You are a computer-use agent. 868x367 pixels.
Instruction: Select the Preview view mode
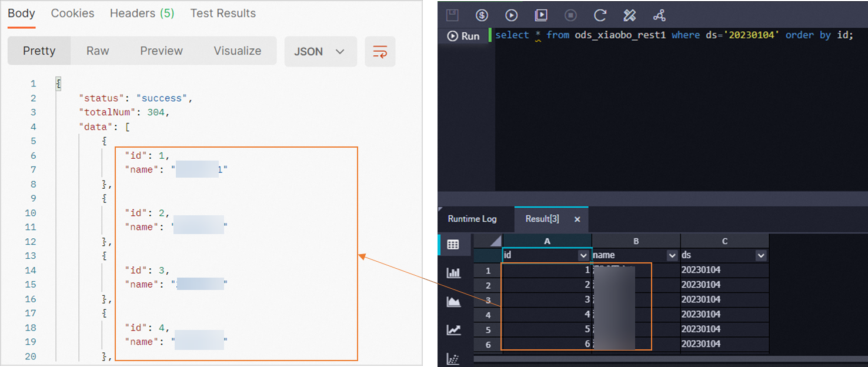coord(161,51)
